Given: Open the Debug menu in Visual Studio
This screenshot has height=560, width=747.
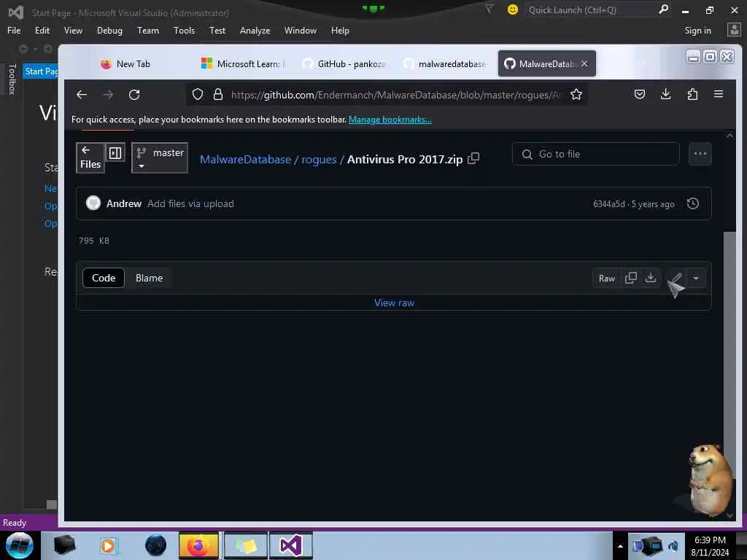Looking at the screenshot, I should 109,31.
